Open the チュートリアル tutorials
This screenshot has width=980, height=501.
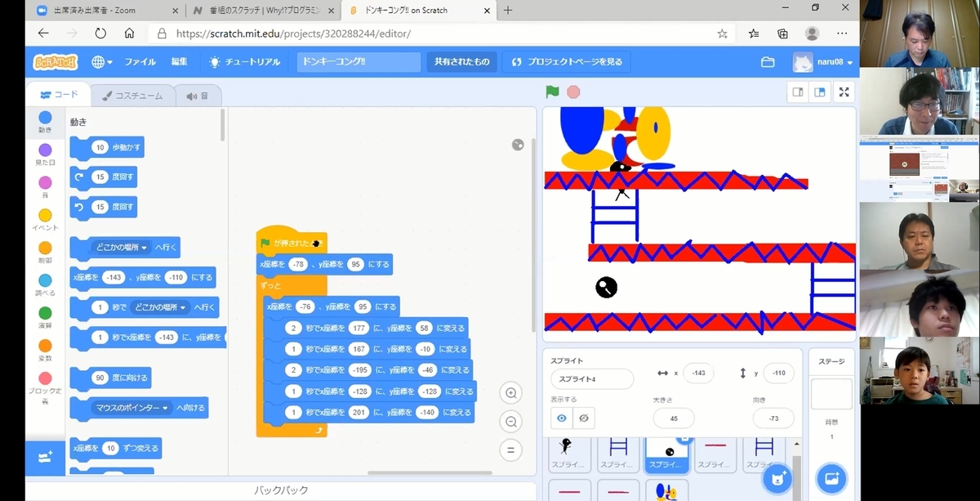pos(244,62)
